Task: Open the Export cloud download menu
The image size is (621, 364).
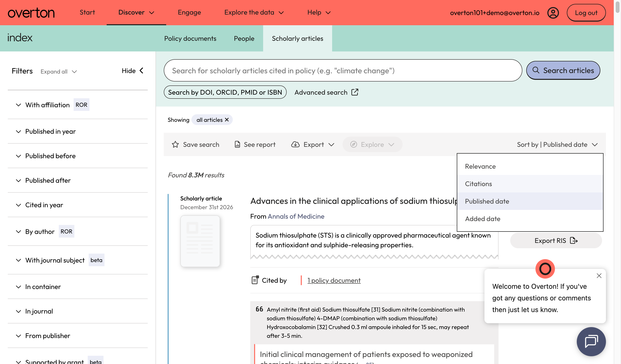Action: tap(312, 144)
